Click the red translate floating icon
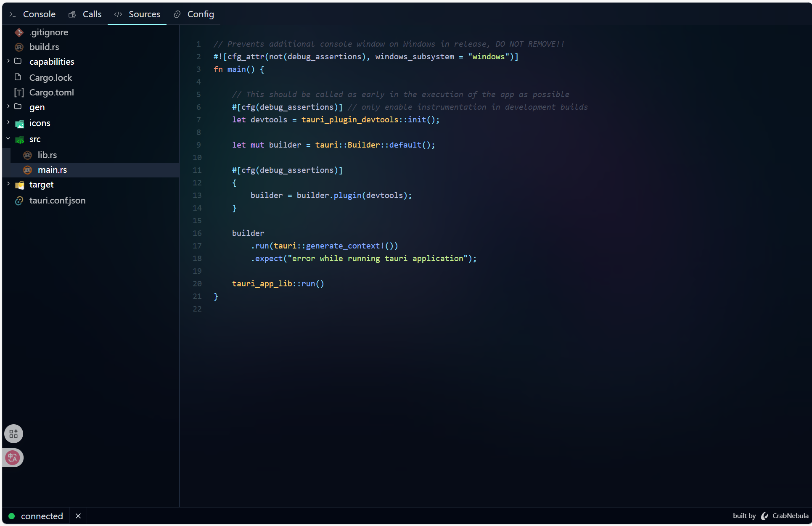This screenshot has height=526, width=812. click(13, 457)
